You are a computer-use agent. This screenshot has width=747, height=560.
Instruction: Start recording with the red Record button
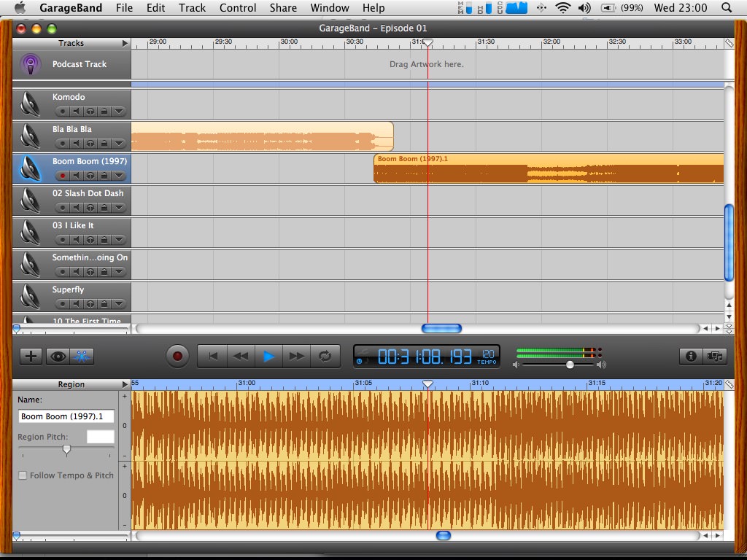(177, 356)
